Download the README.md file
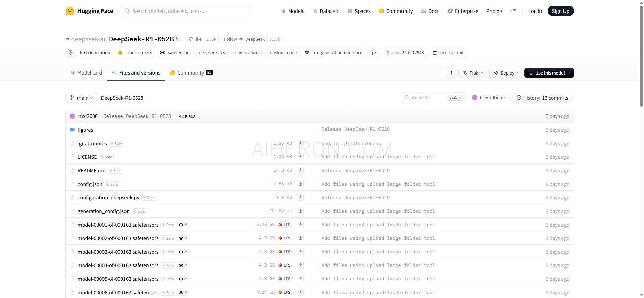 [300, 170]
